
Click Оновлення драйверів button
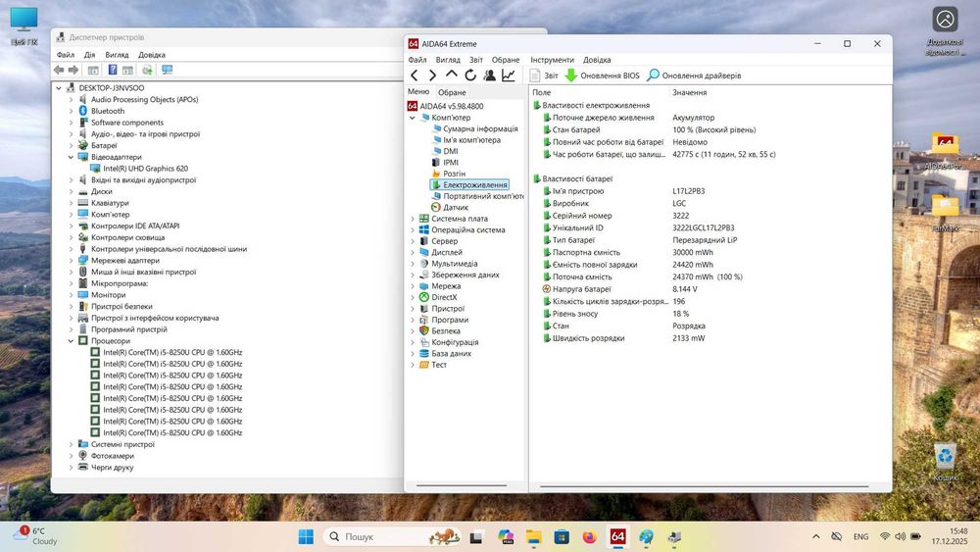coord(694,75)
